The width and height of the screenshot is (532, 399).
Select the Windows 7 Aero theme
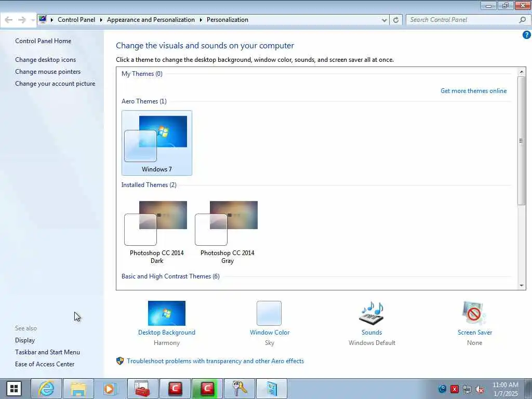click(x=157, y=143)
